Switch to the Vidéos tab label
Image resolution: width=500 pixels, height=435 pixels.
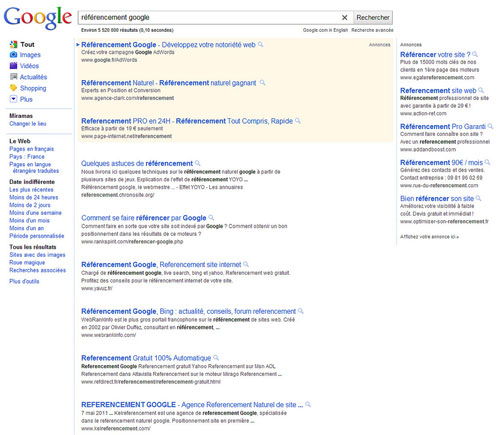click(29, 66)
